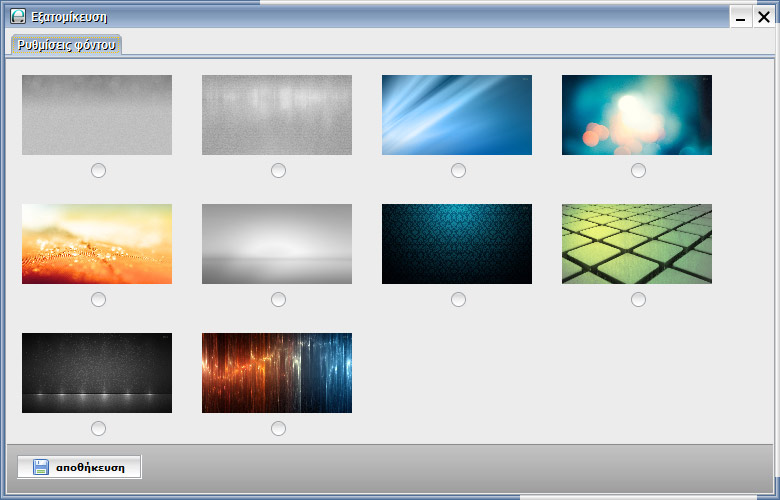Minimize the Εξατομίκευση window
This screenshot has width=780, height=500.
click(741, 17)
